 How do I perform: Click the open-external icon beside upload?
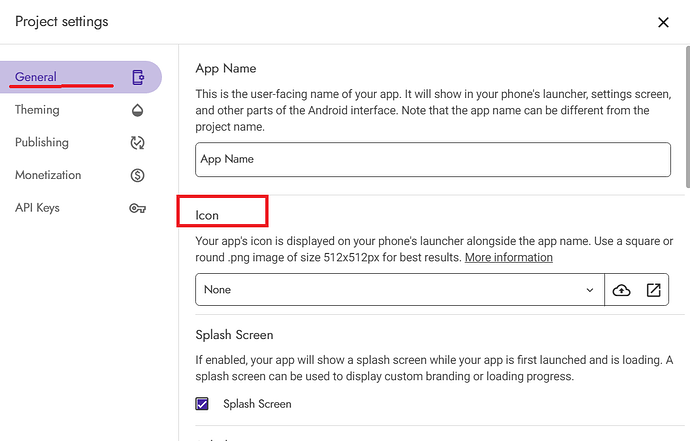(653, 290)
